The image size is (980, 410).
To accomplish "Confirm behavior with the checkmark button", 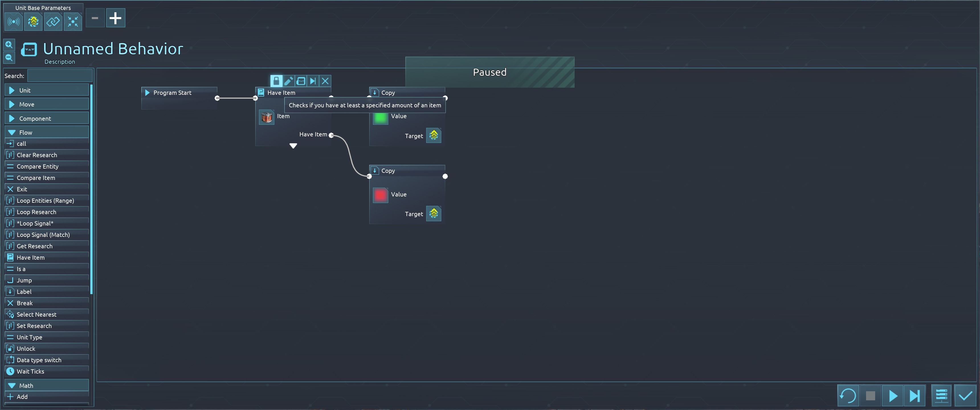I will (x=965, y=396).
